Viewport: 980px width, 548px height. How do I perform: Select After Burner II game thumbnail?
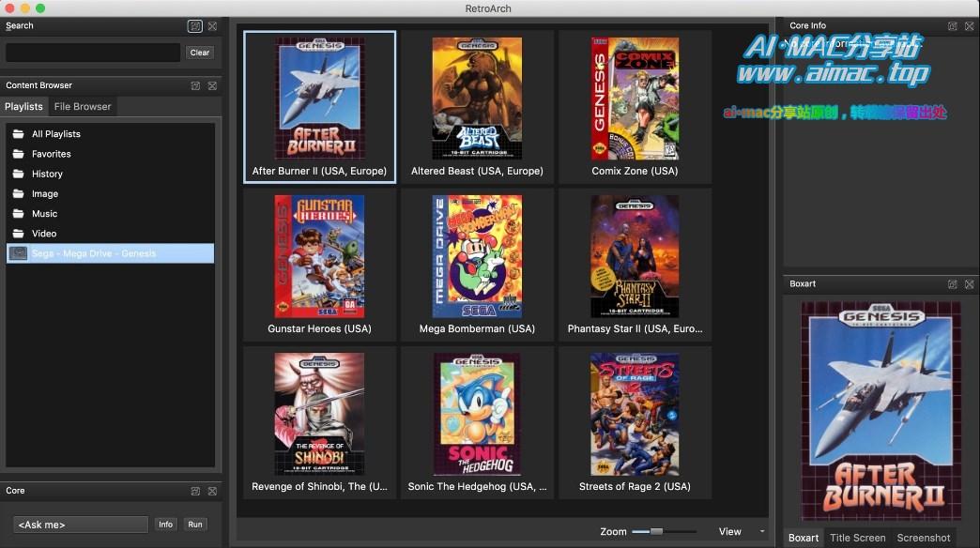[x=319, y=107]
